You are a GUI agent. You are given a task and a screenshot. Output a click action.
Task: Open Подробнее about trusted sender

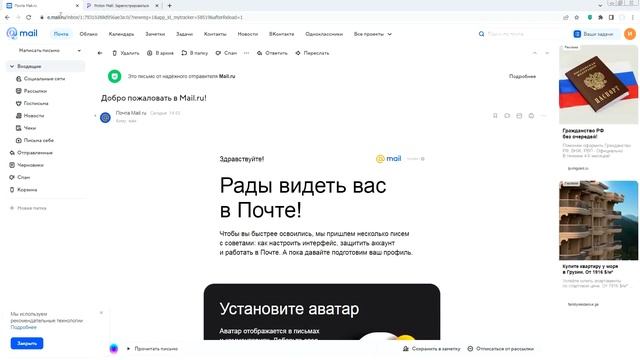[x=522, y=76]
